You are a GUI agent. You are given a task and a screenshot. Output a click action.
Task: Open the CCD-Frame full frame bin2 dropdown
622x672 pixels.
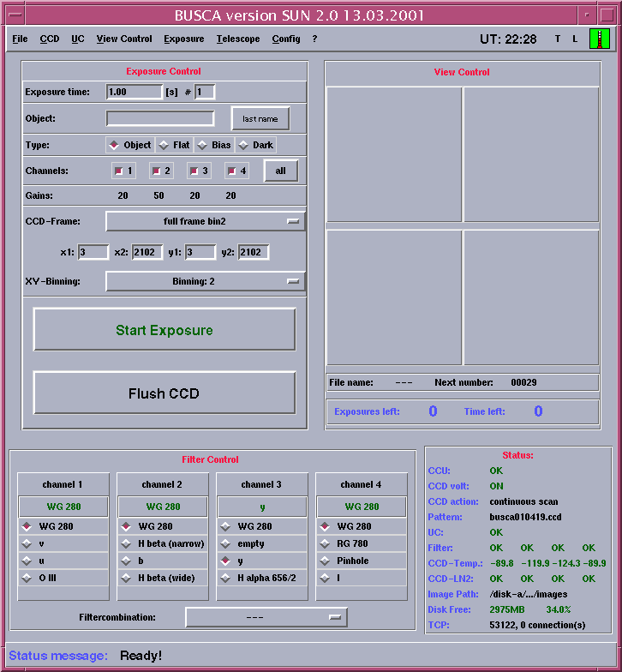[205, 221]
